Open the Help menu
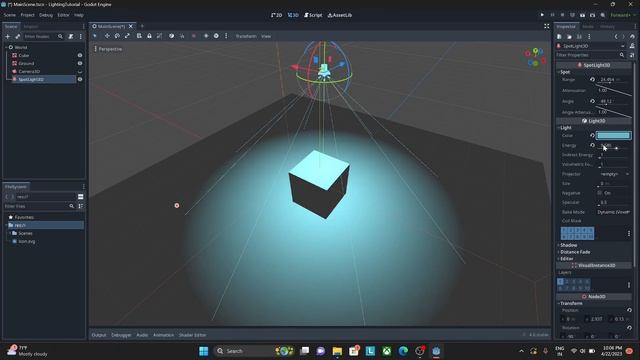Viewport: 640px width, 360px height. [x=79, y=15]
